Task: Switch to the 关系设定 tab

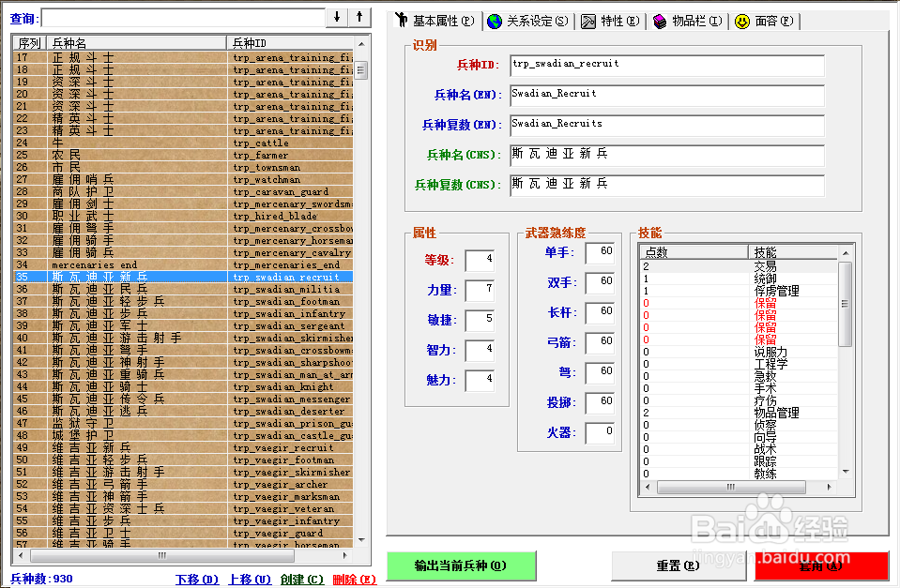Action: pyautogui.click(x=528, y=22)
